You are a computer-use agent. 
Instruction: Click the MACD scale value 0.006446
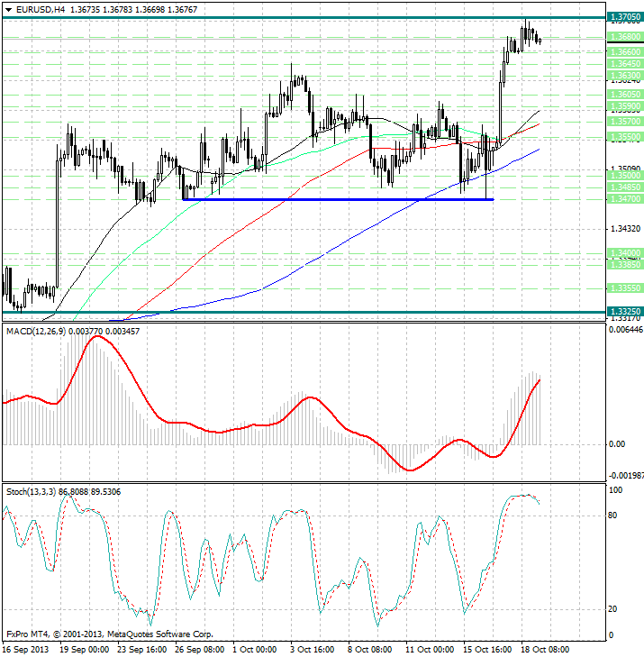(626, 330)
